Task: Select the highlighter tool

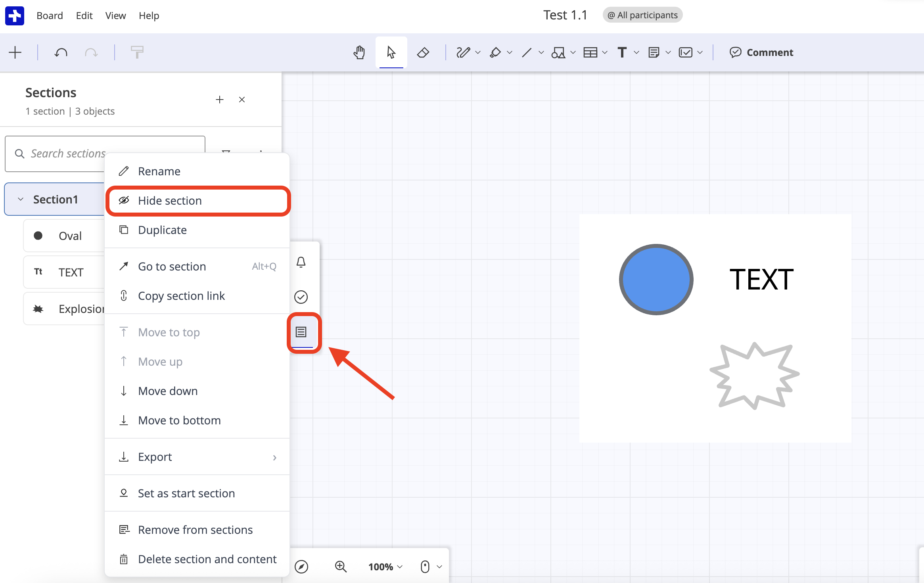Action: [495, 52]
